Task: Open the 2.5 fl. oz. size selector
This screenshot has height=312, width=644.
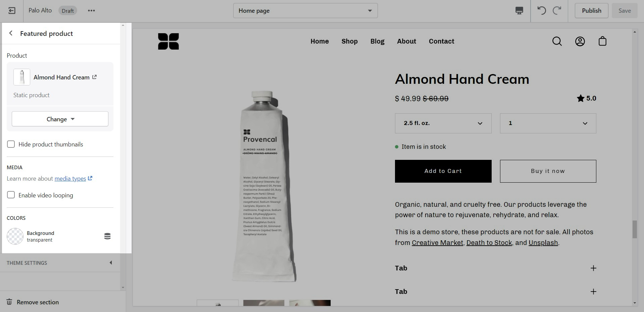Action: coord(443,123)
